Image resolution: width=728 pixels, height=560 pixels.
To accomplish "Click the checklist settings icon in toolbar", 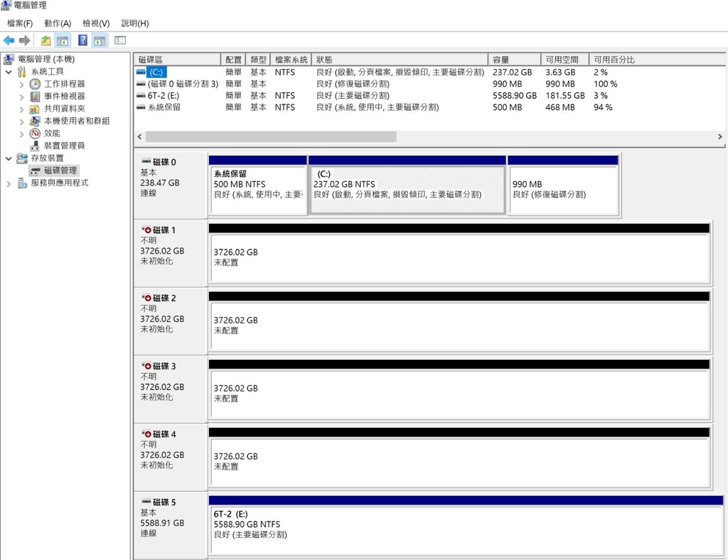I will pos(120,41).
